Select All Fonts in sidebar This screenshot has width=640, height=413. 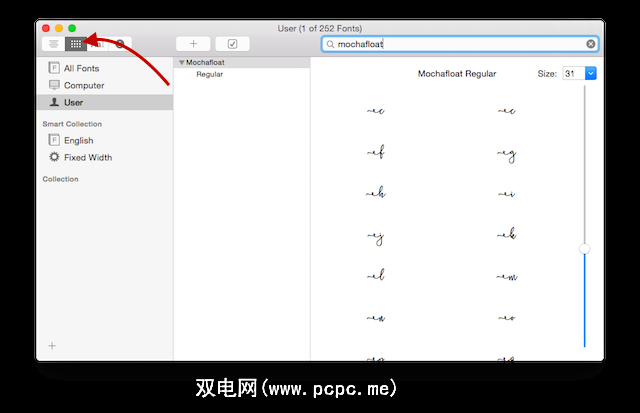click(x=105, y=68)
